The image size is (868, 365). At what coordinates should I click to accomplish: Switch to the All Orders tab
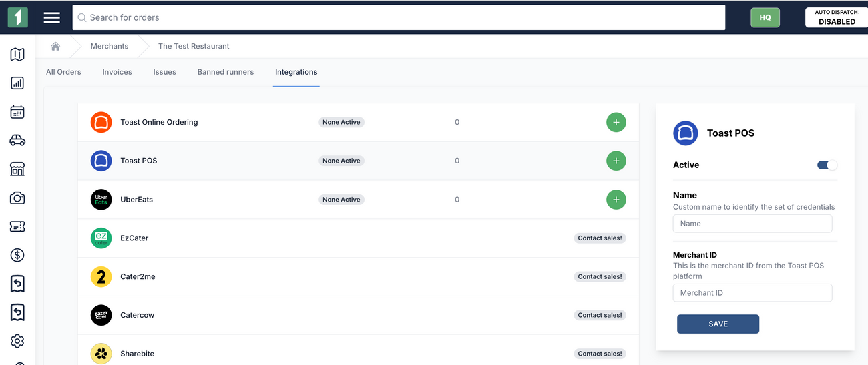coord(63,72)
